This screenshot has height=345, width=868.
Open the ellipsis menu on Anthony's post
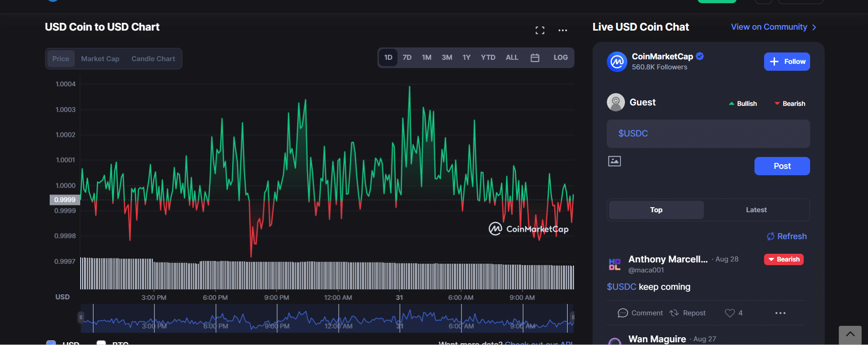tap(780, 313)
